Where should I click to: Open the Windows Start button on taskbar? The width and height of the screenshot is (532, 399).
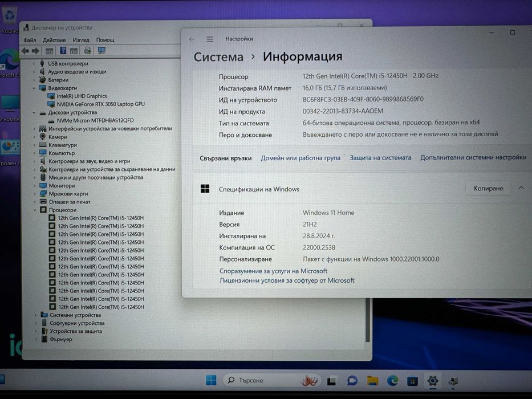[211, 380]
